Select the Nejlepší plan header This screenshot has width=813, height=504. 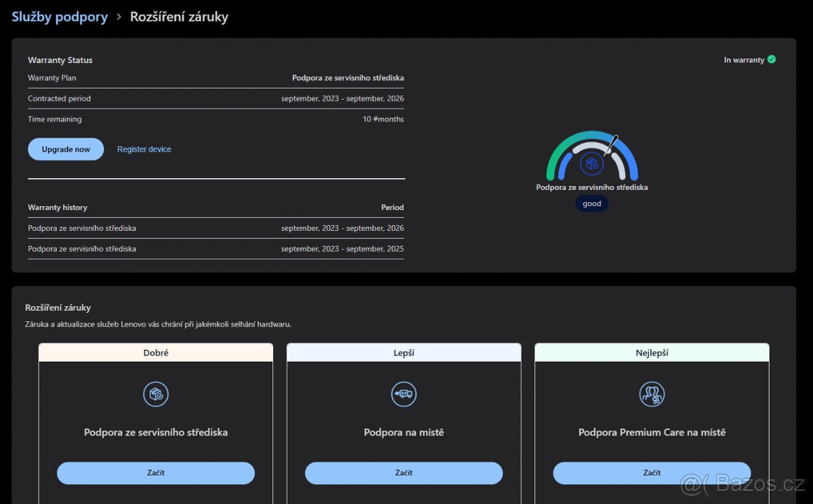pos(652,353)
